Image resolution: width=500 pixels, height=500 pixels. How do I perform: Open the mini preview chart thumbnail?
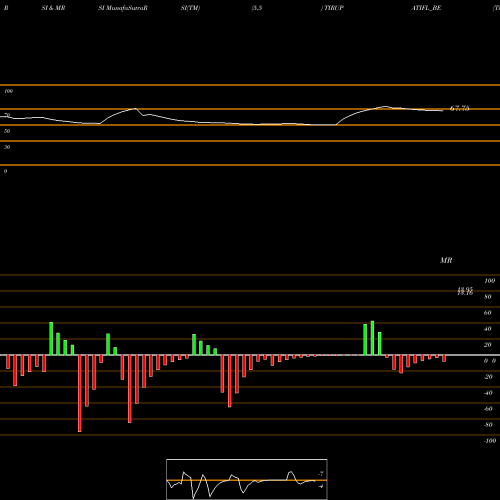click(247, 479)
